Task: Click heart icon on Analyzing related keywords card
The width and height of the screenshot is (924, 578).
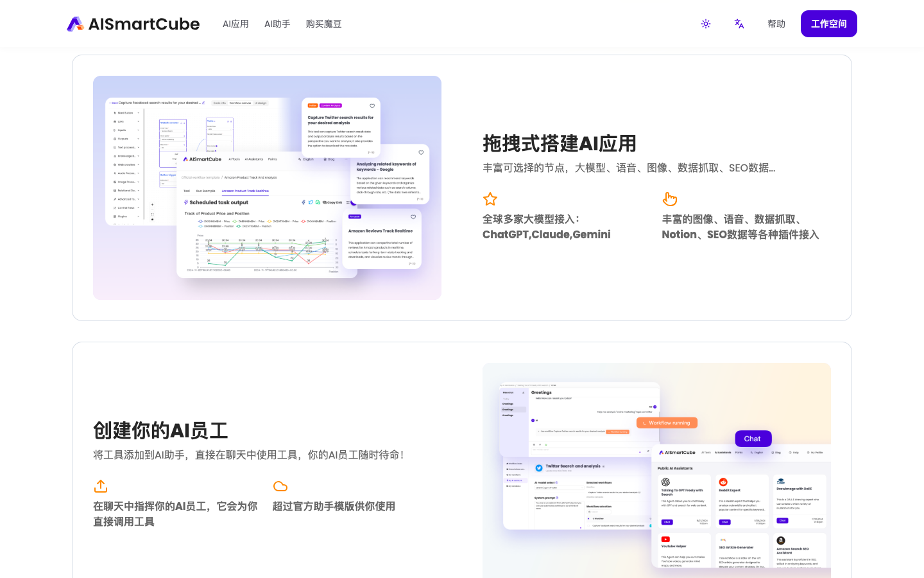Action: tap(421, 152)
